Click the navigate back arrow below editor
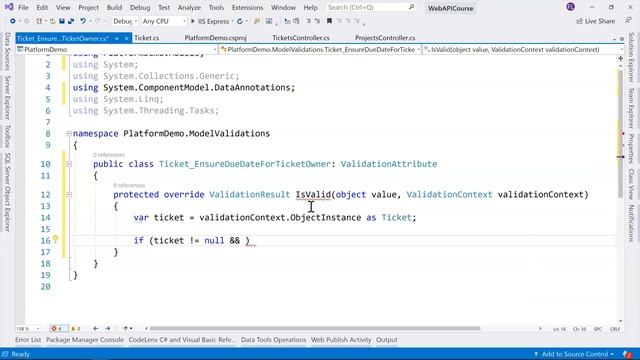This screenshot has width=640, height=360. click(x=96, y=329)
